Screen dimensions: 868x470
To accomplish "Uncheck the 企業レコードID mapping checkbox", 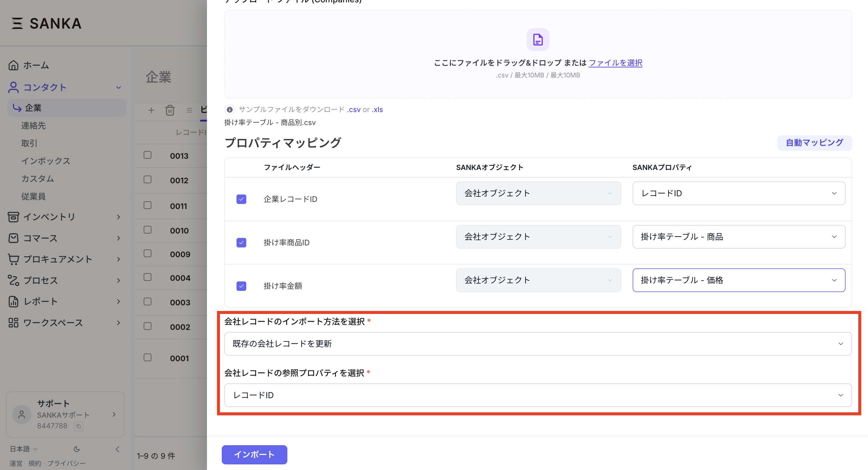I will click(x=241, y=199).
